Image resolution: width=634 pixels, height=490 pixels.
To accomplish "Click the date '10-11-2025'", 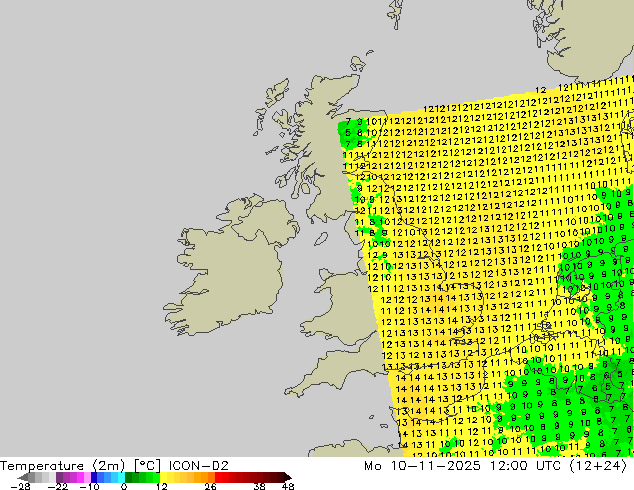I will (435, 466).
